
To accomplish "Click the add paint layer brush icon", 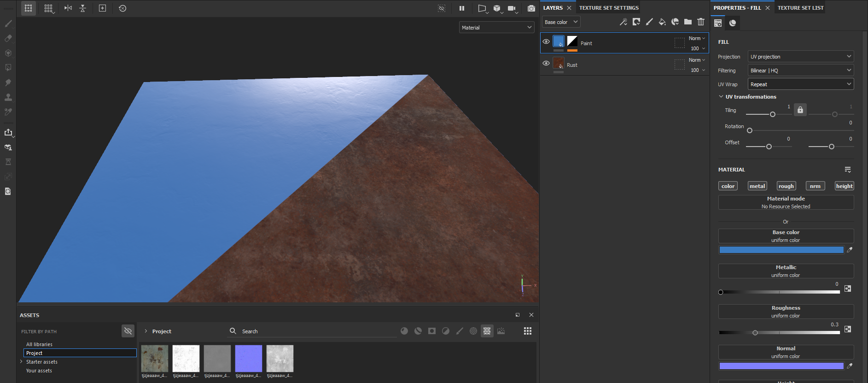I will pos(649,22).
